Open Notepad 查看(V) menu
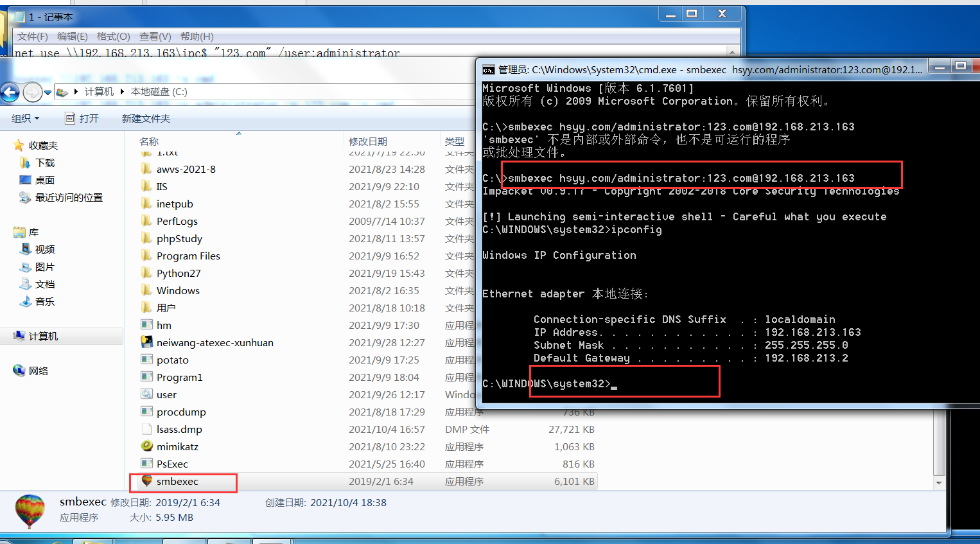Viewport: 980px width, 544px height. click(x=155, y=37)
